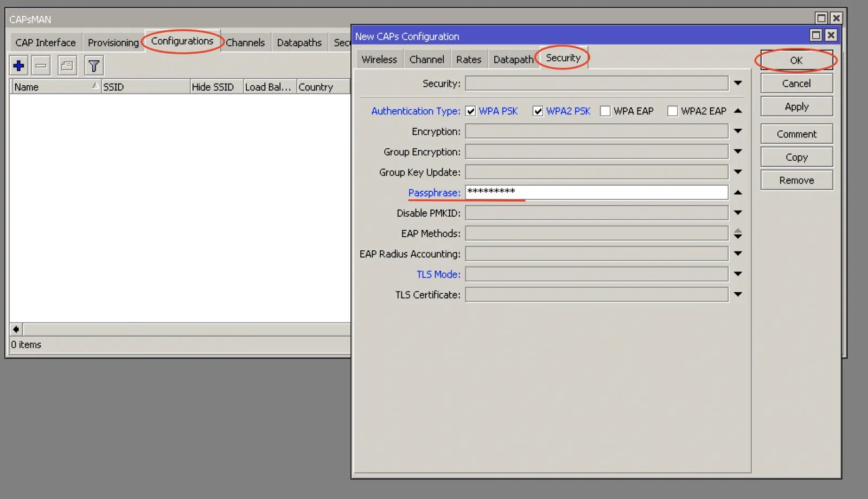Select the Configurations tab
868x499 pixels.
tap(182, 41)
